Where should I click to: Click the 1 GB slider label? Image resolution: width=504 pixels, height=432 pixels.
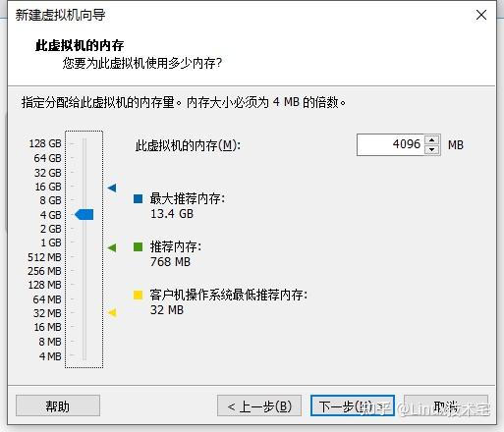pyautogui.click(x=51, y=243)
